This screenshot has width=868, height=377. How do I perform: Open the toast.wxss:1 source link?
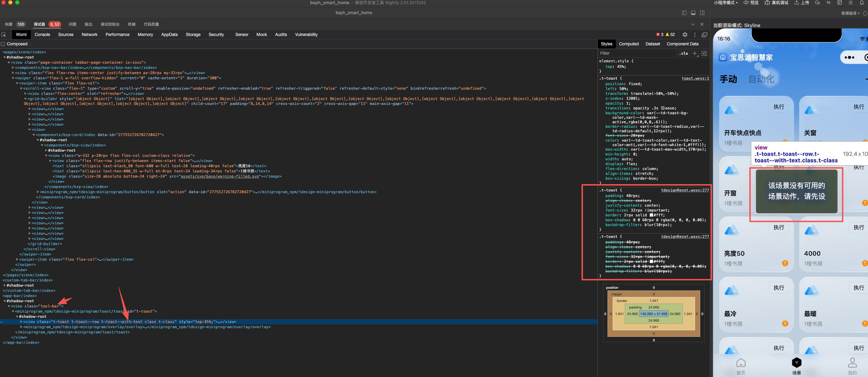point(695,79)
